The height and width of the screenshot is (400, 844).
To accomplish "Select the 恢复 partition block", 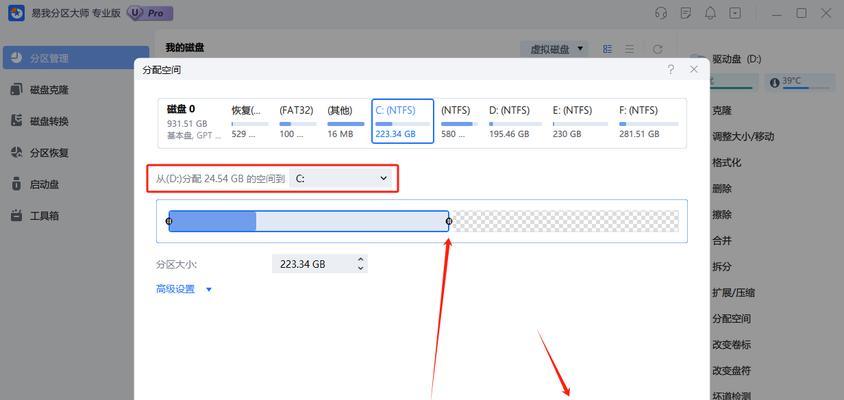I will click(x=250, y=122).
